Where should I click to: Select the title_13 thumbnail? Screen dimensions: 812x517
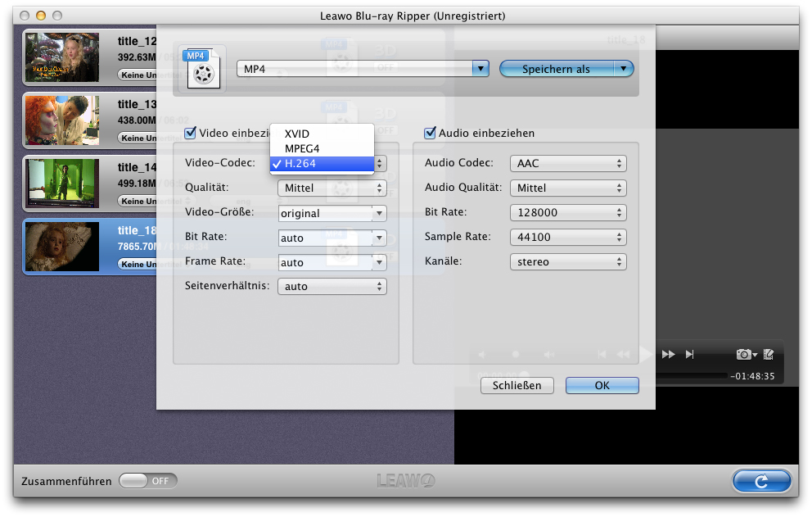tap(62, 120)
